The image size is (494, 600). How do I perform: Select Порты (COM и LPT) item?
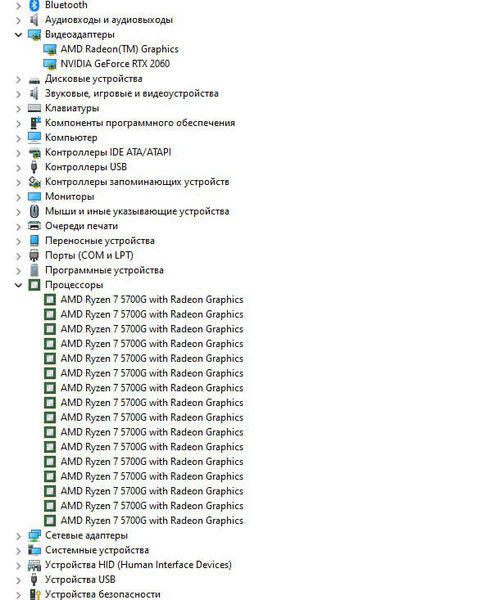89,255
